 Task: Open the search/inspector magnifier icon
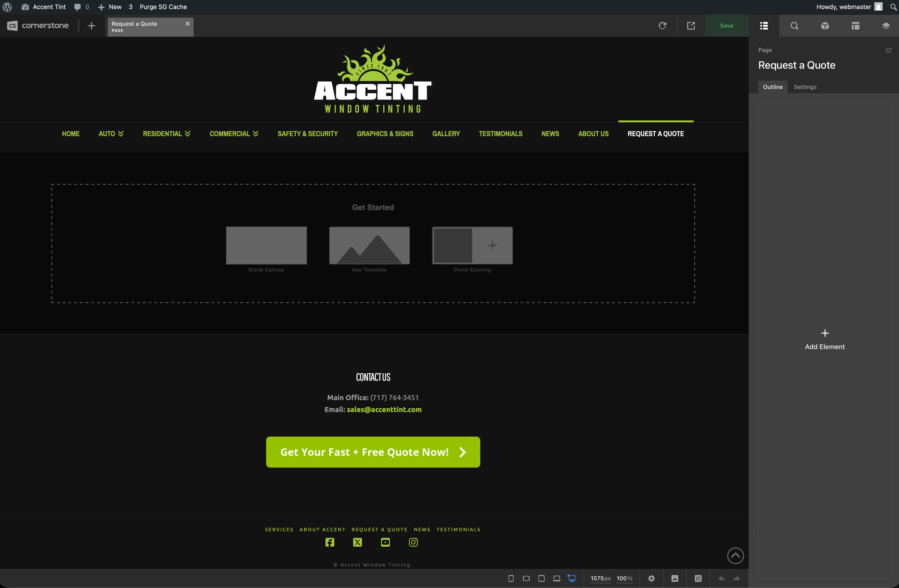[794, 26]
